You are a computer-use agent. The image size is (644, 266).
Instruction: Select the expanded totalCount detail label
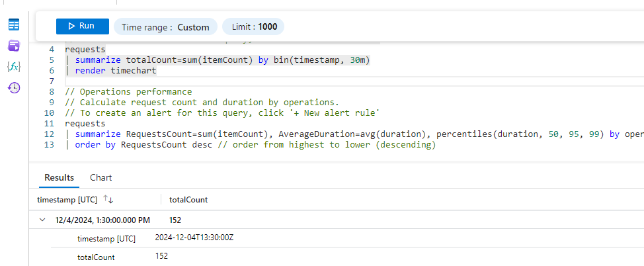[96, 257]
